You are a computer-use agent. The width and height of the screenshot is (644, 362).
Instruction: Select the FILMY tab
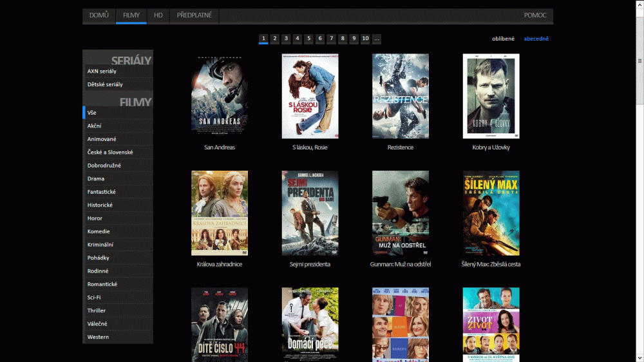click(131, 15)
